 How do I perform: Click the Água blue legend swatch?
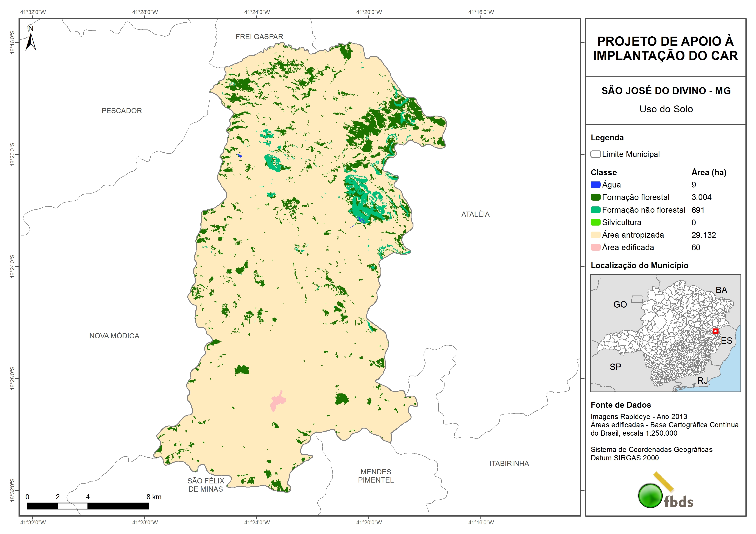(x=595, y=185)
